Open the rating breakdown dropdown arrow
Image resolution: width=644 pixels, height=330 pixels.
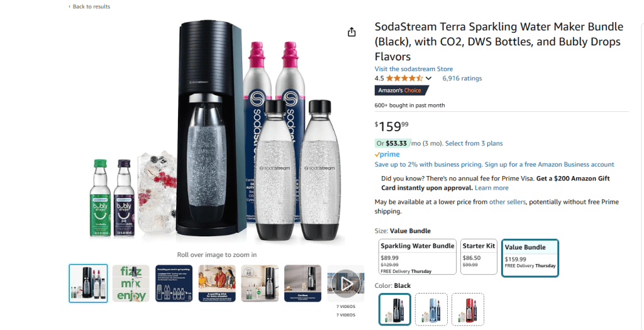[x=429, y=79]
